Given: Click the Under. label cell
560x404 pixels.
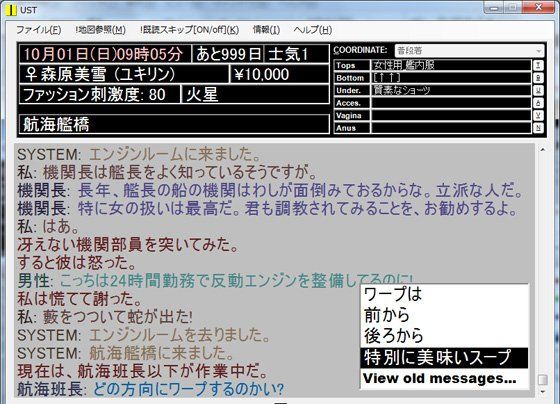Looking at the screenshot, I should point(352,90).
